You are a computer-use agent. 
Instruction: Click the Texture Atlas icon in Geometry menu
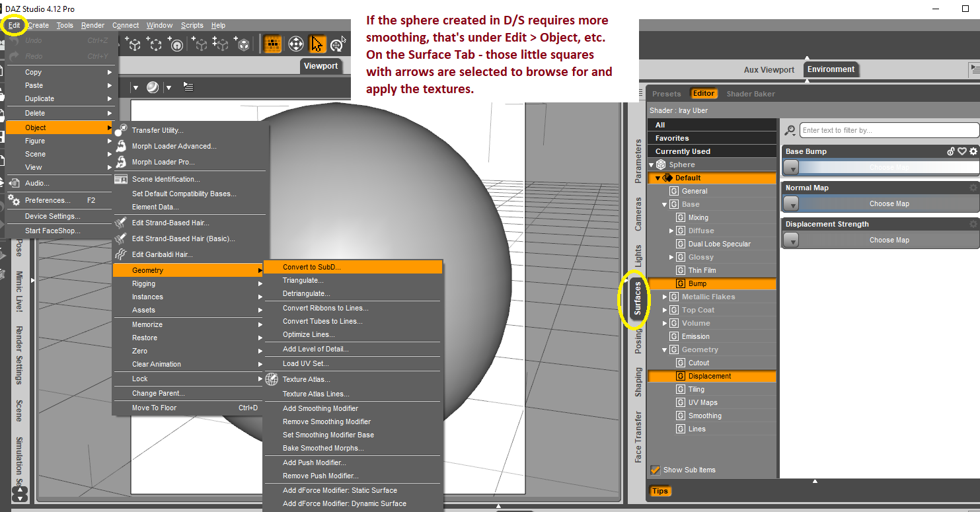pyautogui.click(x=272, y=379)
